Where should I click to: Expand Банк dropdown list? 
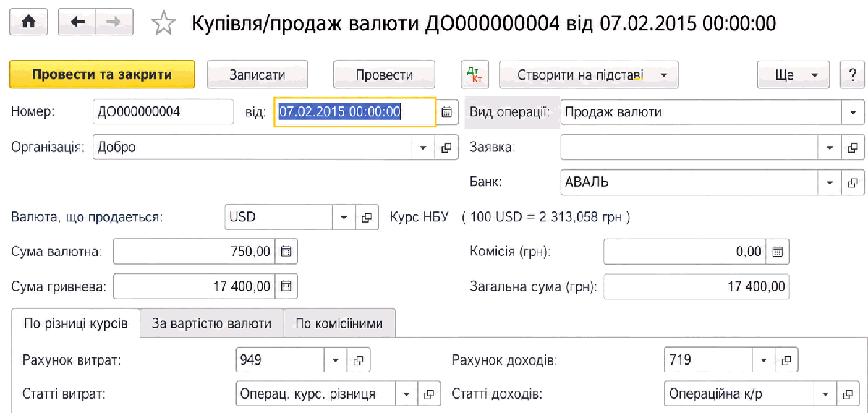[x=831, y=182]
